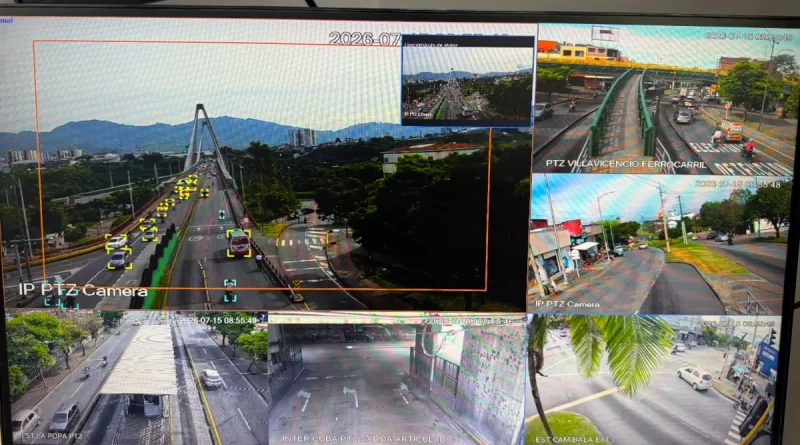Click the timestamp on the La Popa feed

[219, 320]
